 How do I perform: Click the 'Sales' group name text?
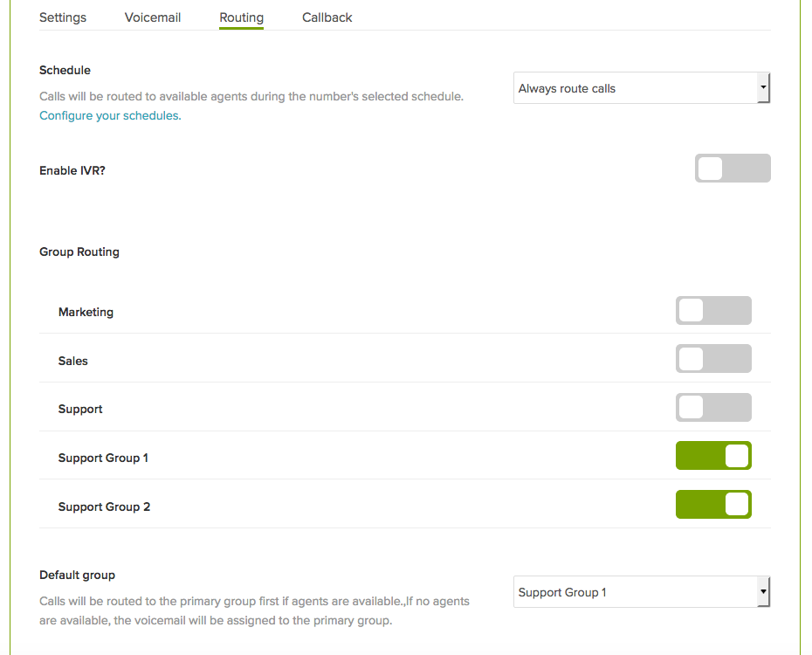click(x=73, y=361)
